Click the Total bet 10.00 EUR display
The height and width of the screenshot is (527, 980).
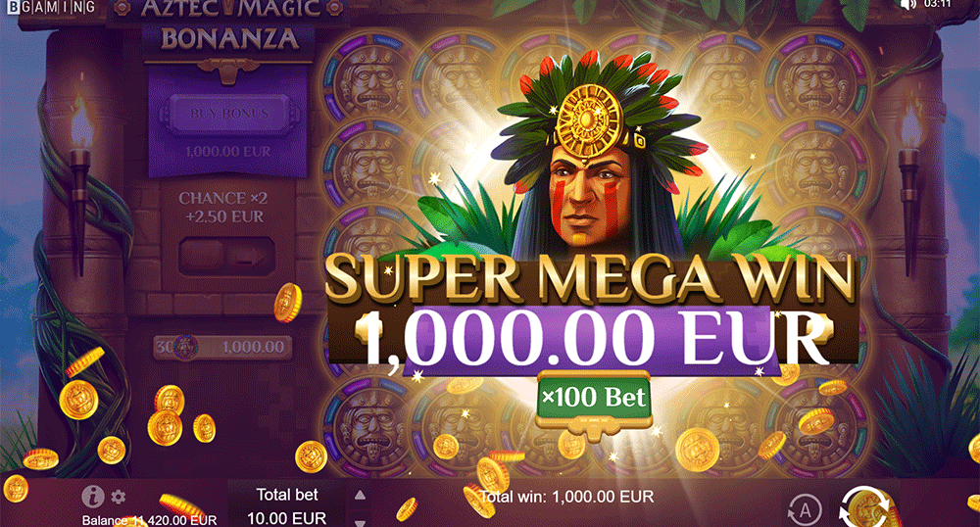point(287,506)
